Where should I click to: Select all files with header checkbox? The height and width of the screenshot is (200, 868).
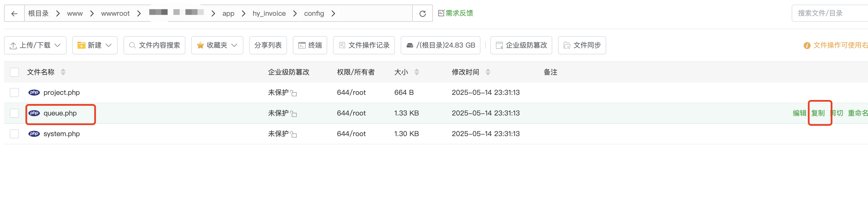(x=14, y=72)
